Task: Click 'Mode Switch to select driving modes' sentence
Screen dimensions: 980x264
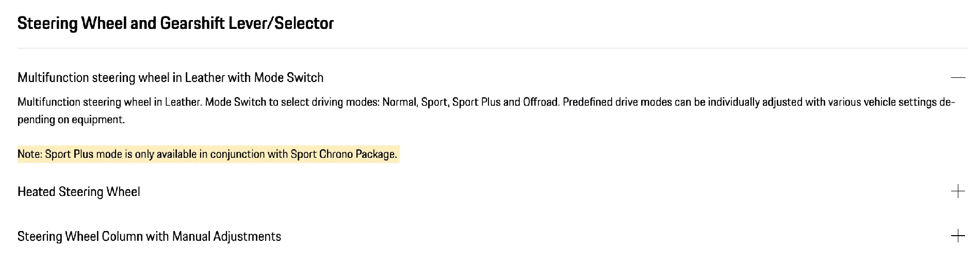Action: 292,102
